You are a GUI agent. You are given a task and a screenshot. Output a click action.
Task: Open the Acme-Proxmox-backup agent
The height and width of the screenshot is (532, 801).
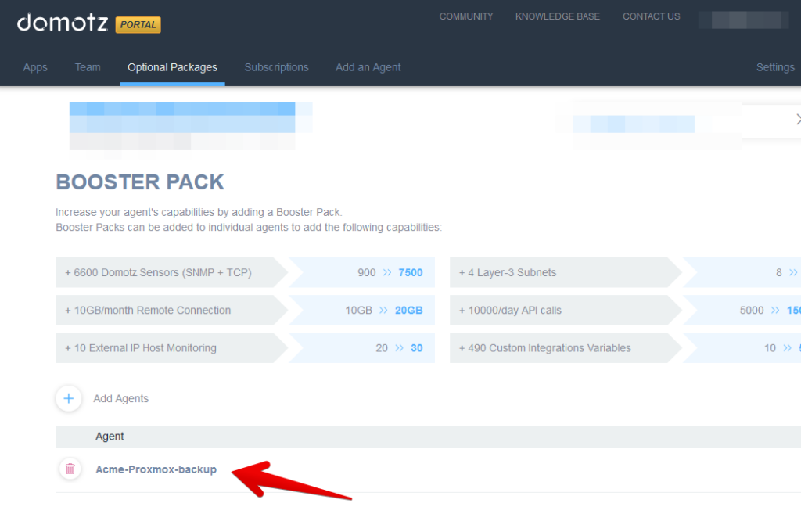click(x=156, y=469)
